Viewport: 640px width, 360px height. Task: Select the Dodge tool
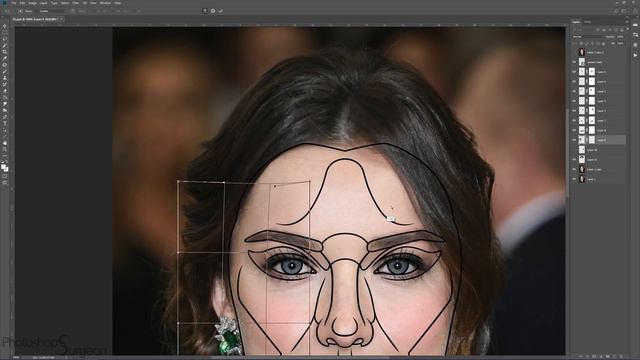tap(4, 110)
